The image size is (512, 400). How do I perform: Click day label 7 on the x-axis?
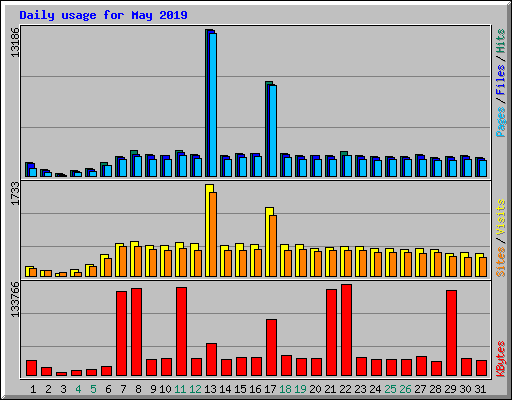coord(123,389)
